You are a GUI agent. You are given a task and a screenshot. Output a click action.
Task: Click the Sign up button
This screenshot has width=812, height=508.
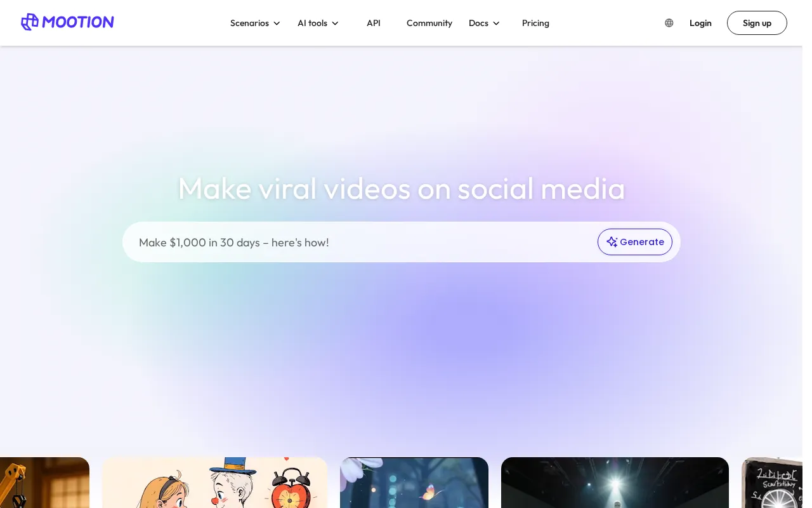point(757,23)
